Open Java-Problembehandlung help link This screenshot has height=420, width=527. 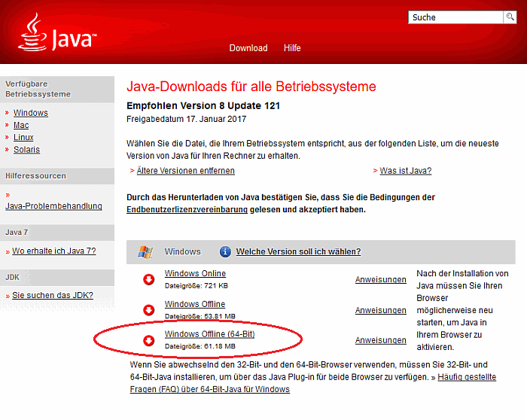(x=53, y=206)
